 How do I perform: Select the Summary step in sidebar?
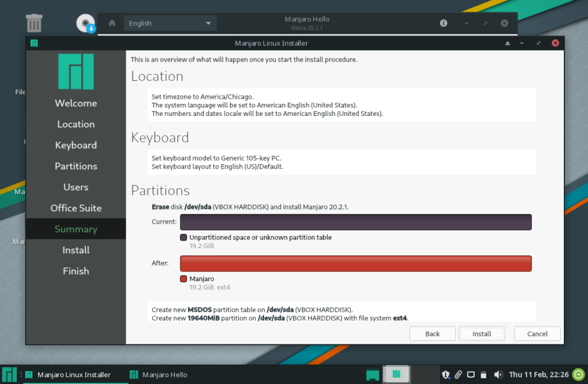click(76, 229)
